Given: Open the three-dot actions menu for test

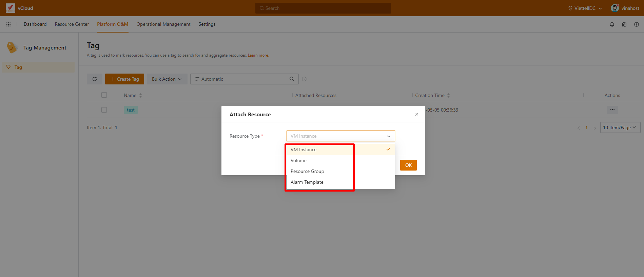Looking at the screenshot, I should click(612, 110).
